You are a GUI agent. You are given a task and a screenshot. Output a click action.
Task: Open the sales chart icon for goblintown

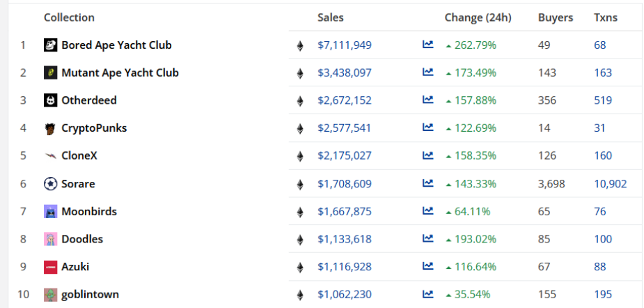pos(427,294)
